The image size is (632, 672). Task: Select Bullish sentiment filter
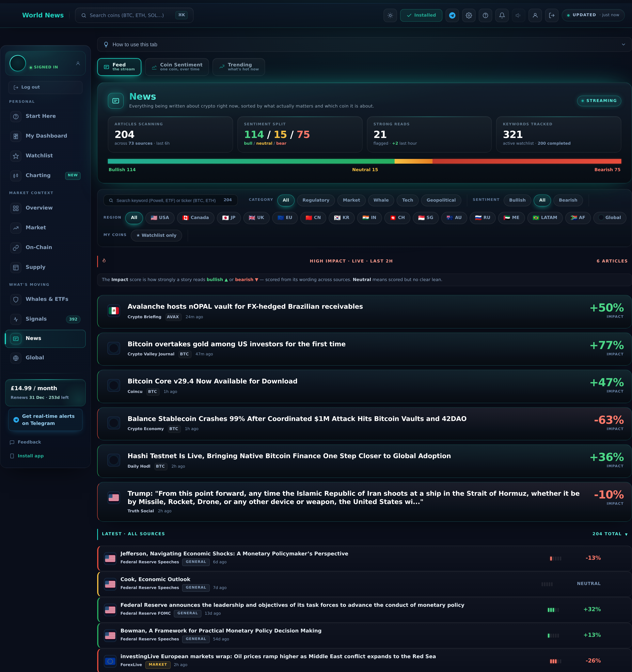[517, 200]
